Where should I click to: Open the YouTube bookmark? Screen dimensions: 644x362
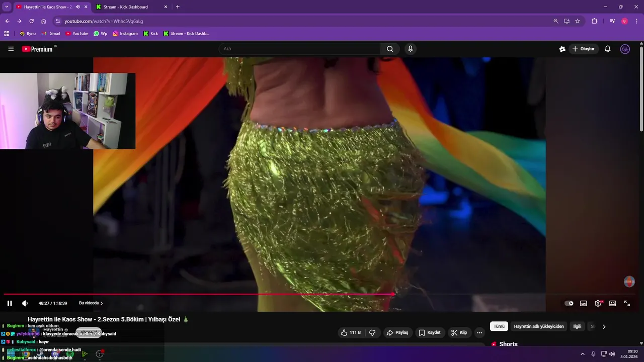coord(76,34)
